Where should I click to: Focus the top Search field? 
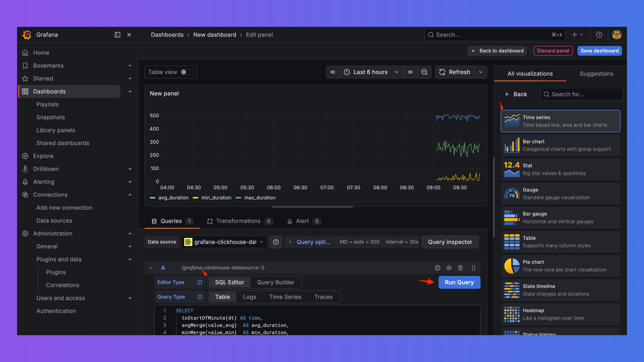pos(495,35)
